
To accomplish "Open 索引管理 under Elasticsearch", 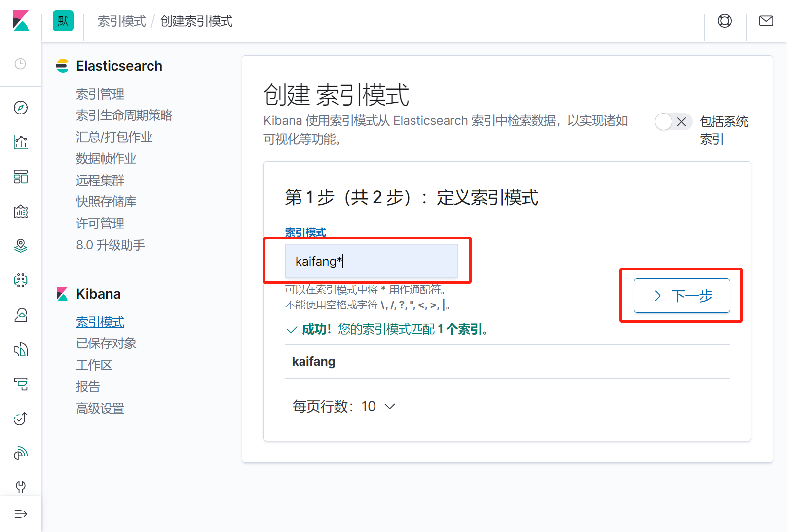I will tap(100, 94).
